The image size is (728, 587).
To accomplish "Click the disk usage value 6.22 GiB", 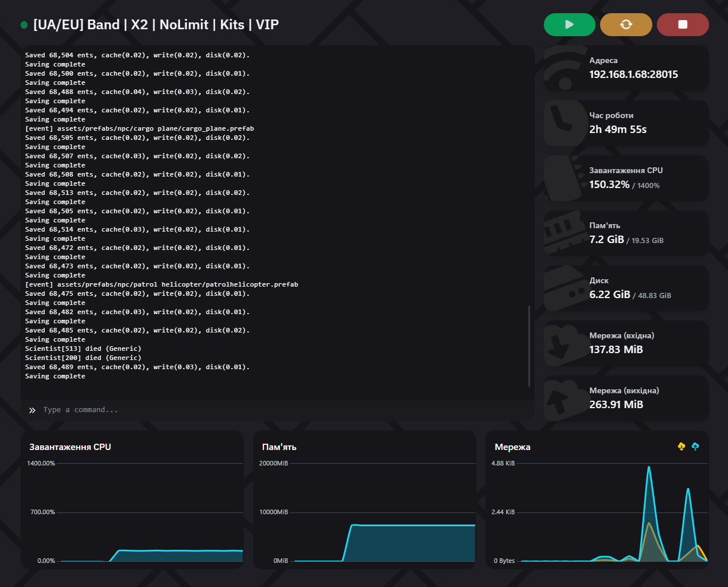I will click(610, 295).
